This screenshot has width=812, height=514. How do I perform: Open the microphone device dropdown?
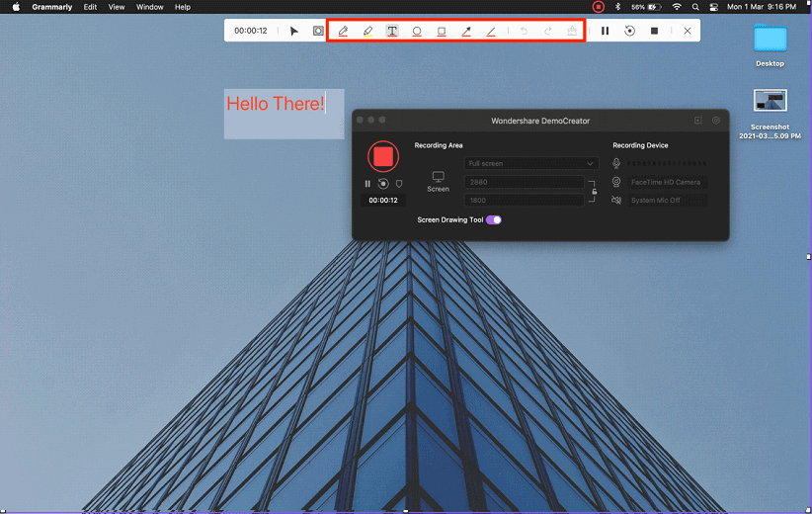[x=668, y=163]
